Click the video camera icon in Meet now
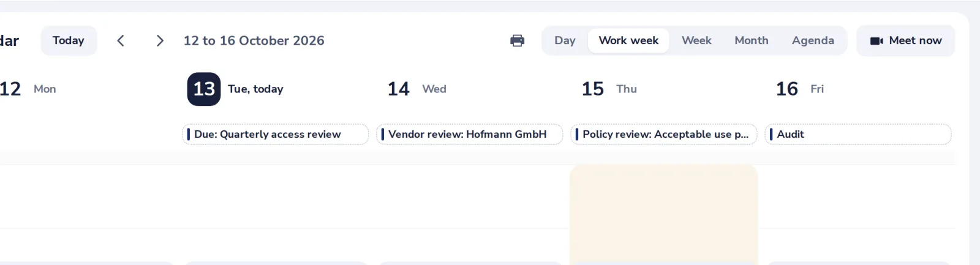 (876, 41)
